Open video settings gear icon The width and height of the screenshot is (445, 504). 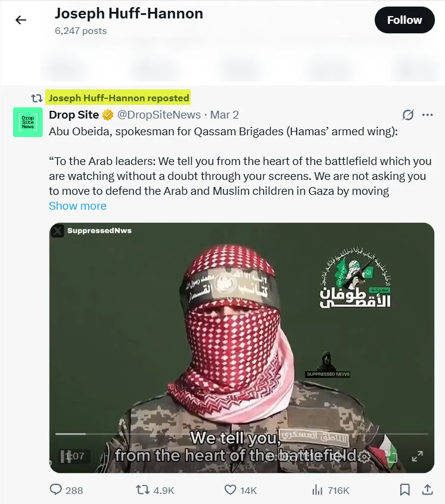(x=364, y=456)
